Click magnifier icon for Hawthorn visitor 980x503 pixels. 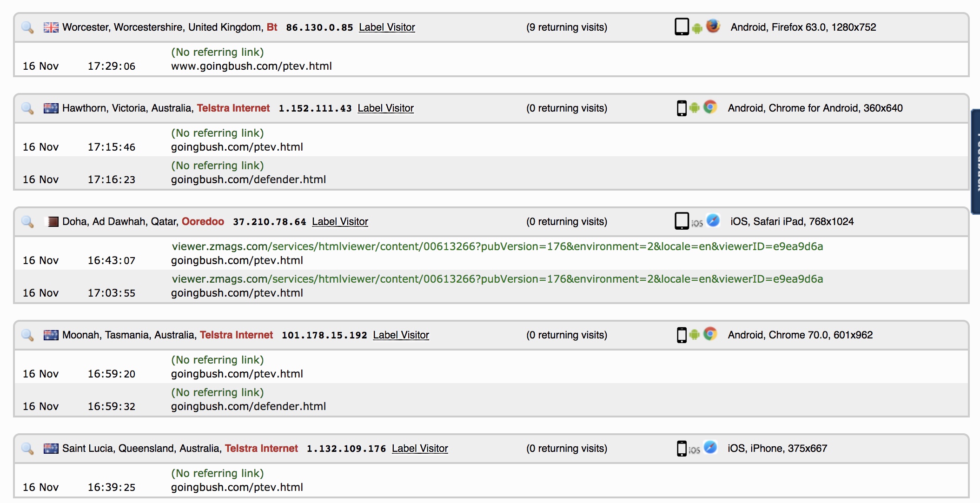(x=27, y=108)
